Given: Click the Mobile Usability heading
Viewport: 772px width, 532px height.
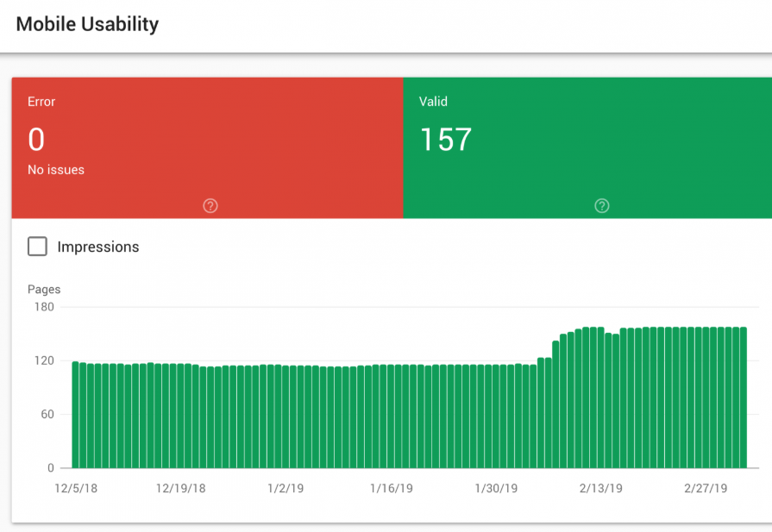Looking at the screenshot, I should [x=87, y=24].
